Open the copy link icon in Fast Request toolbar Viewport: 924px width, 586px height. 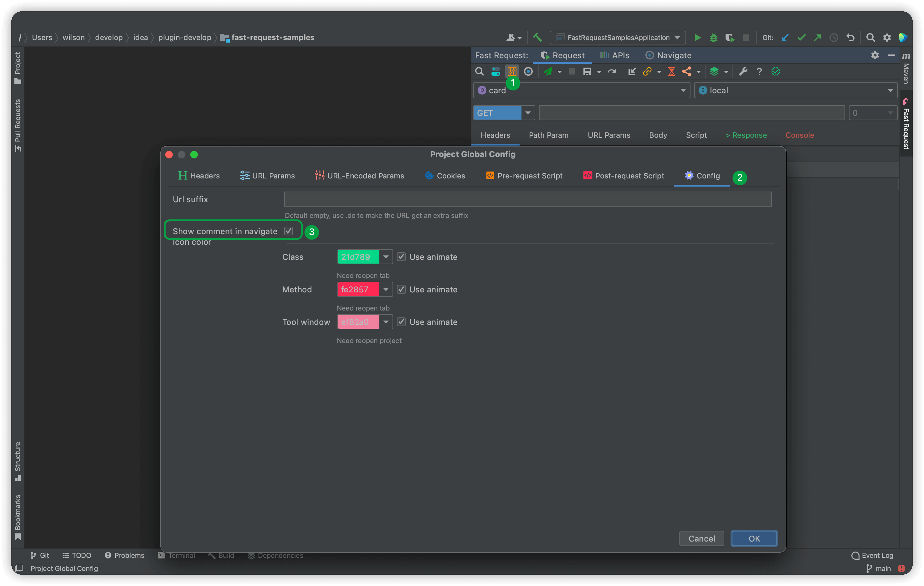tap(648, 71)
